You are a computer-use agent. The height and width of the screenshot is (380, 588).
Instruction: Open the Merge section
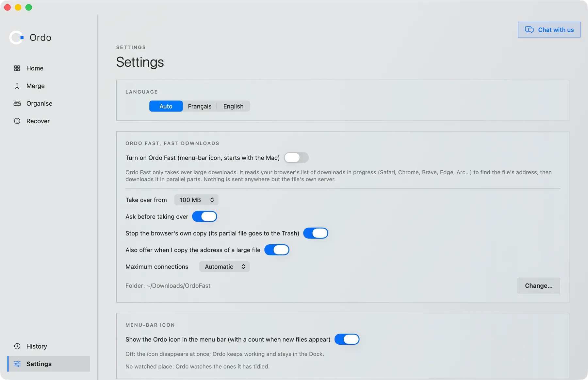[49, 86]
